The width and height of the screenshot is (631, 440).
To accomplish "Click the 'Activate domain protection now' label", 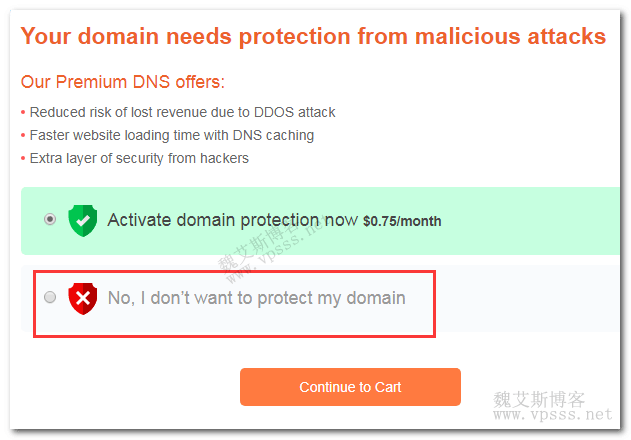I will (232, 220).
